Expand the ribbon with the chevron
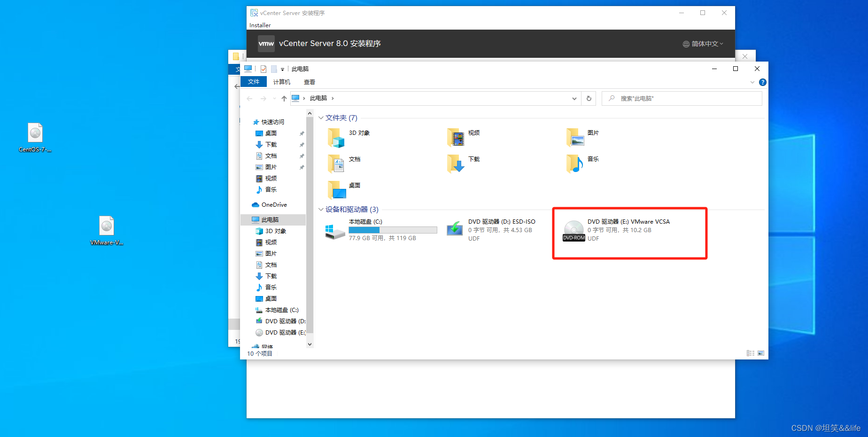 click(752, 82)
